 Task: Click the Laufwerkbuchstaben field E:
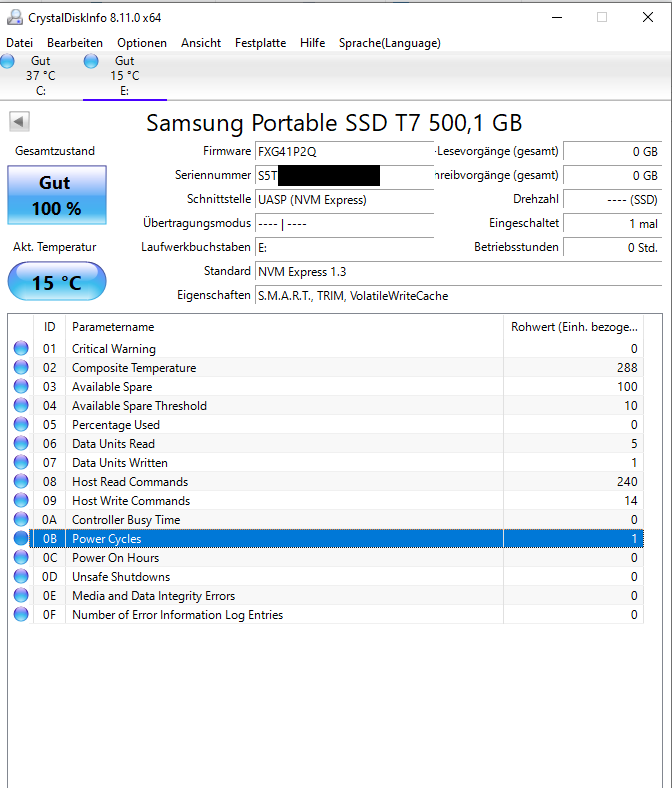344,248
